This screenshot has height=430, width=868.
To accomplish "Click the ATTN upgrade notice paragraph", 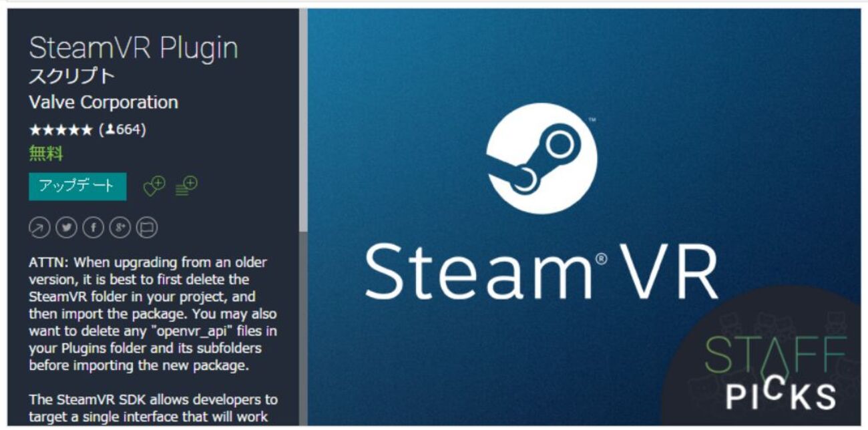I will point(153,314).
